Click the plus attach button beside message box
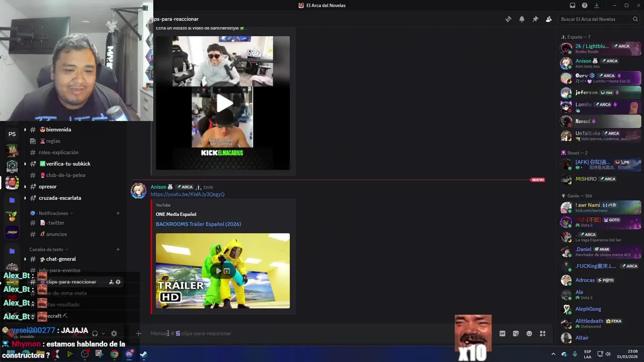The width and height of the screenshot is (644, 362). tap(138, 333)
